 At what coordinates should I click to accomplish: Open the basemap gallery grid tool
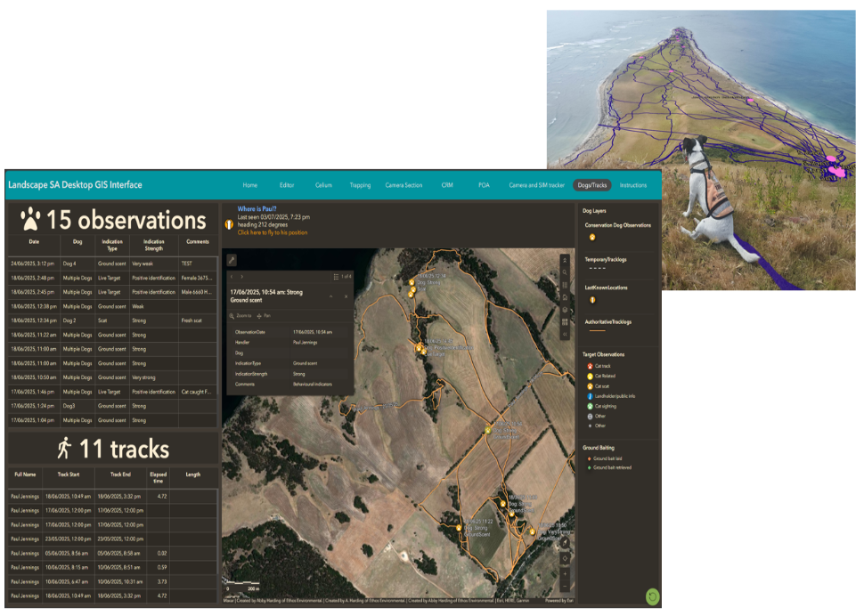(565, 322)
